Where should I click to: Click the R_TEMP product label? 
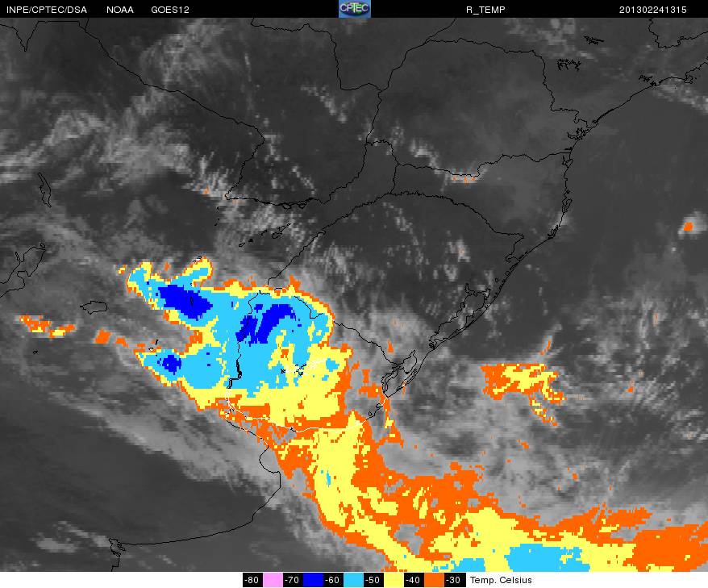485,10
